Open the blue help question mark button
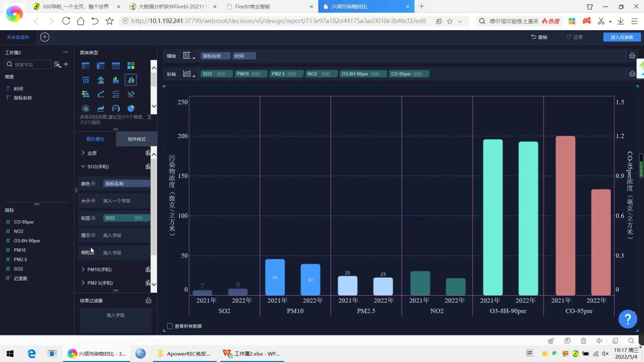Image resolution: width=644 pixels, height=362 pixels. [627, 319]
